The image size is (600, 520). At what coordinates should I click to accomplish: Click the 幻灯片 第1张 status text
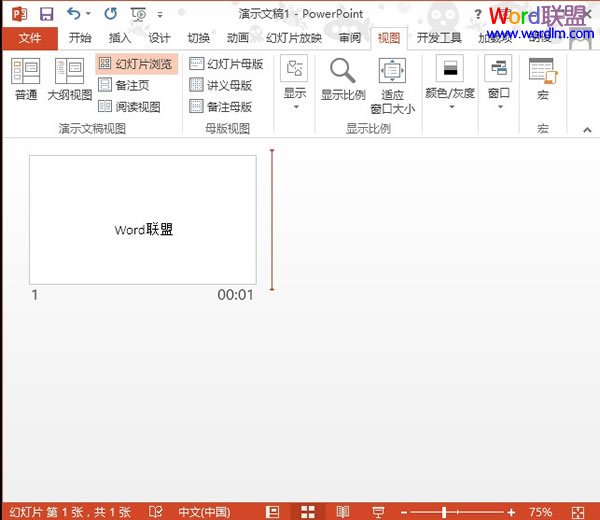point(70,512)
